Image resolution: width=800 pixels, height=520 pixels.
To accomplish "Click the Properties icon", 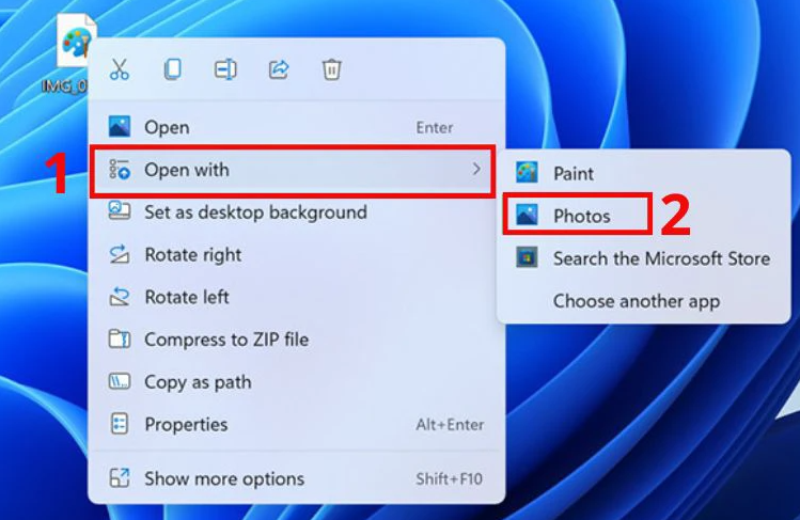I will (119, 424).
